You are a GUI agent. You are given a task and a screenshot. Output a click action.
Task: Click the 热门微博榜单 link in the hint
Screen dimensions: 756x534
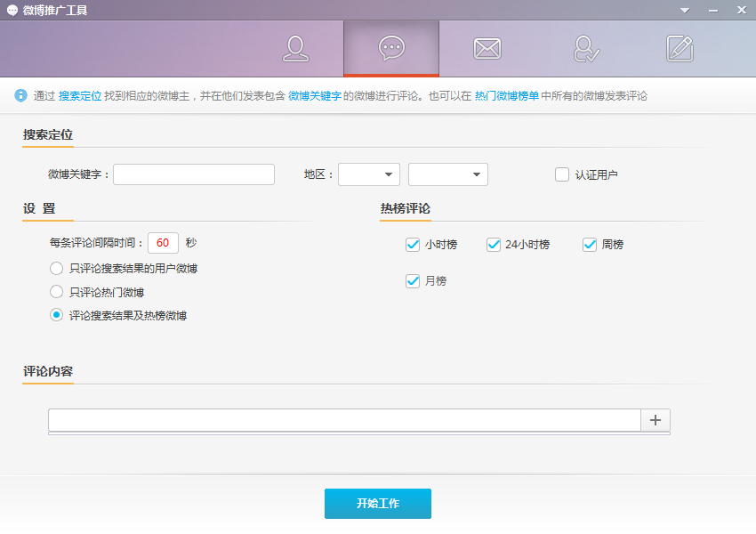507,96
